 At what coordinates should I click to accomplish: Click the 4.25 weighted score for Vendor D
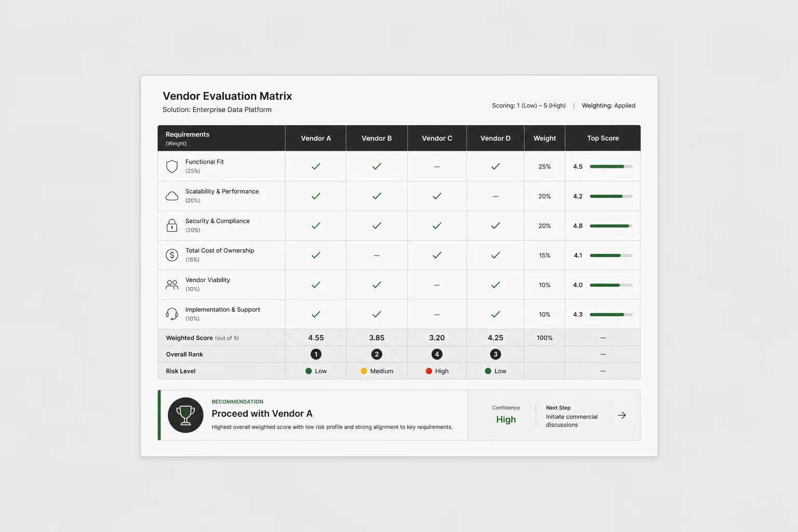496,338
